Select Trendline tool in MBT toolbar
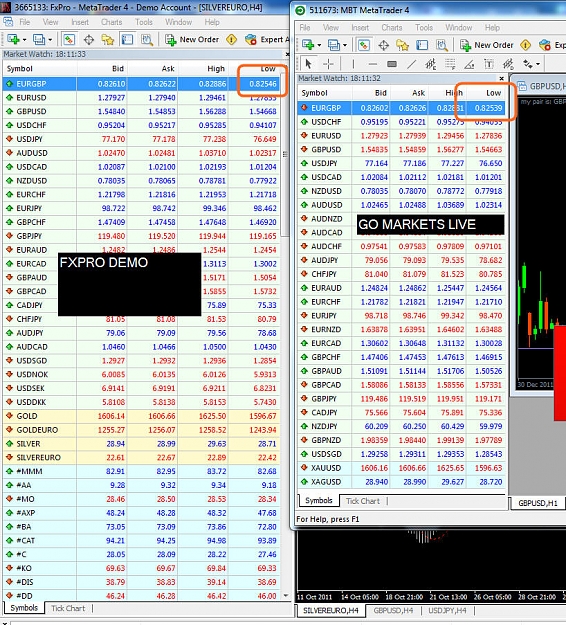 pyautogui.click(x=412, y=64)
